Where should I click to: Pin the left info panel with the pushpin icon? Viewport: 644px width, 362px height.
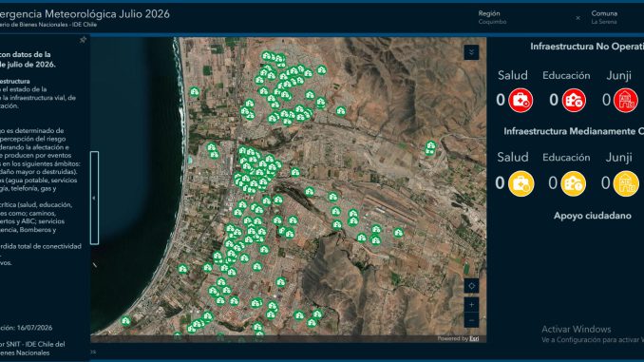[83, 40]
